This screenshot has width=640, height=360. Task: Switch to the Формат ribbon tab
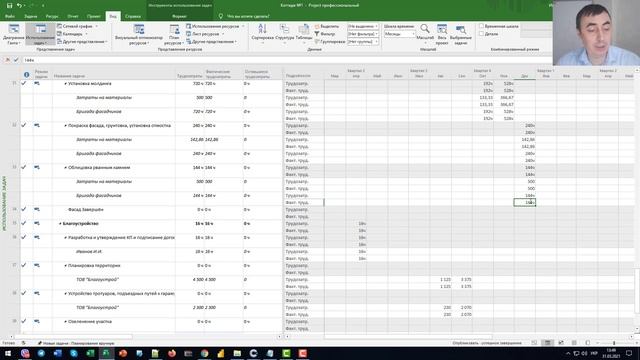[179, 16]
